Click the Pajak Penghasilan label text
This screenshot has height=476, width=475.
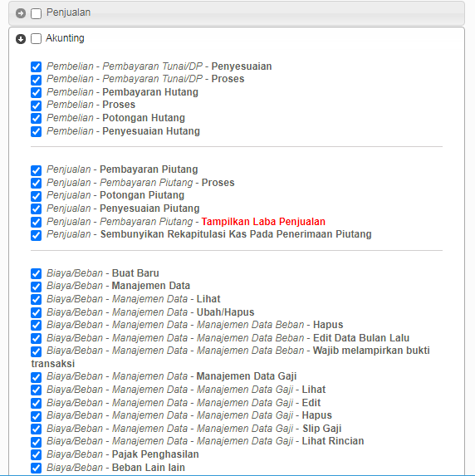(155, 454)
